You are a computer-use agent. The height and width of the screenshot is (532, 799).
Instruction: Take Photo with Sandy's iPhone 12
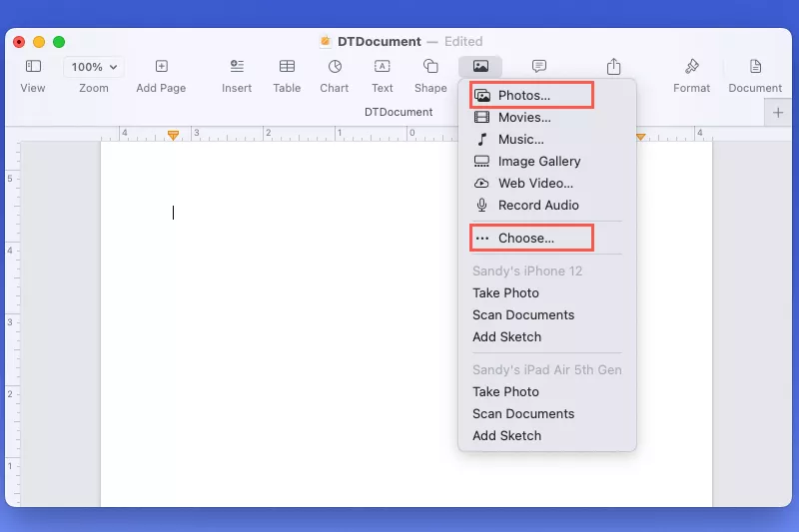[x=547, y=292]
